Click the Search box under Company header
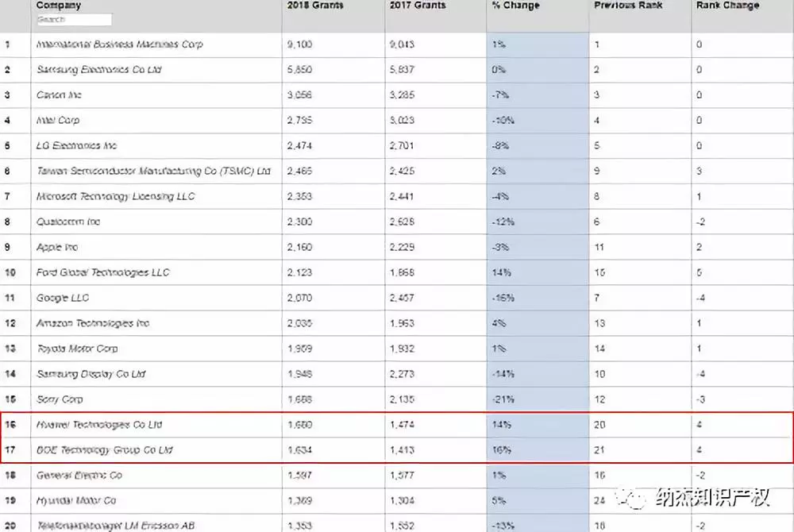The image size is (794, 532). [x=74, y=19]
